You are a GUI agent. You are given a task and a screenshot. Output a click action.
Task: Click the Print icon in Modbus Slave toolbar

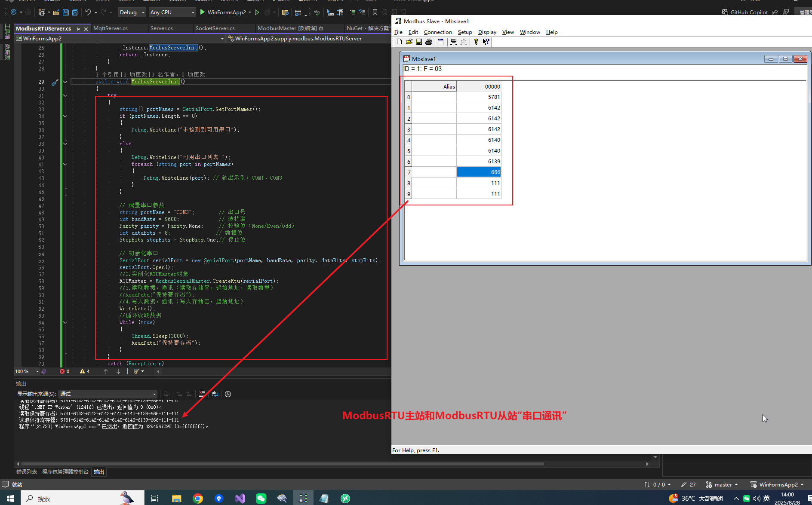tap(428, 42)
